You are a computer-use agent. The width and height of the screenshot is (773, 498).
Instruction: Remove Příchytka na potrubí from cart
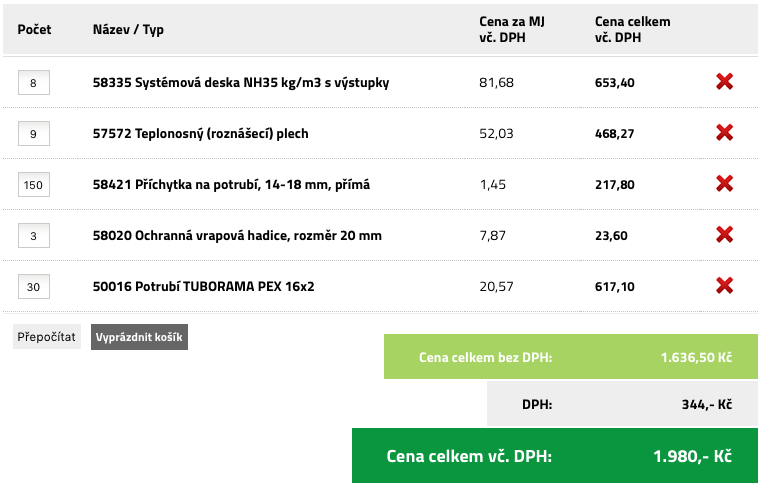(725, 184)
